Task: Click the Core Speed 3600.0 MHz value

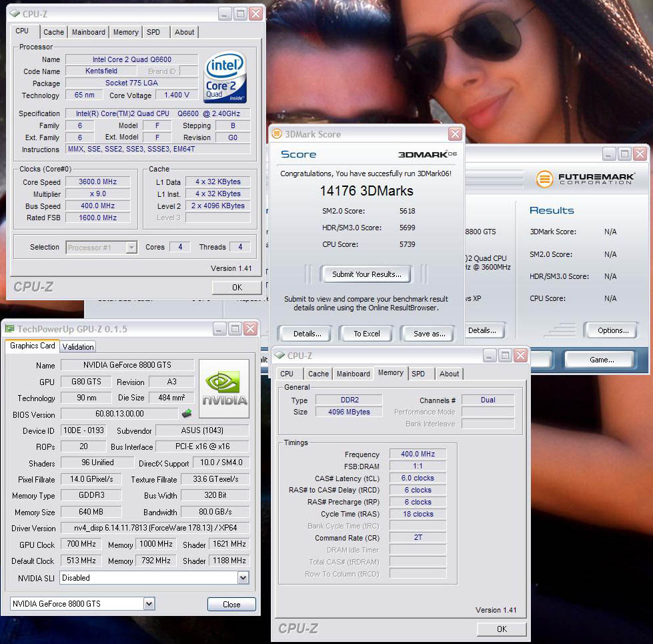Action: pyautogui.click(x=98, y=182)
